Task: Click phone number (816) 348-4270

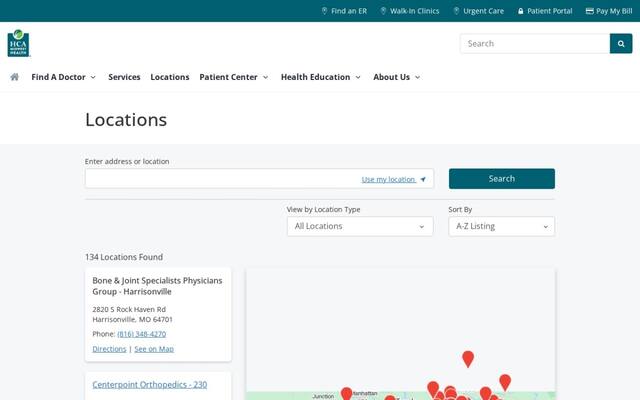Action: 142,334
